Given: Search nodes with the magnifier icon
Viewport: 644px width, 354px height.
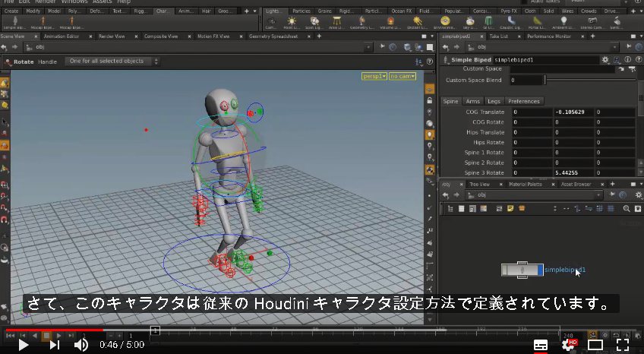Looking at the screenshot, I should (x=627, y=209).
